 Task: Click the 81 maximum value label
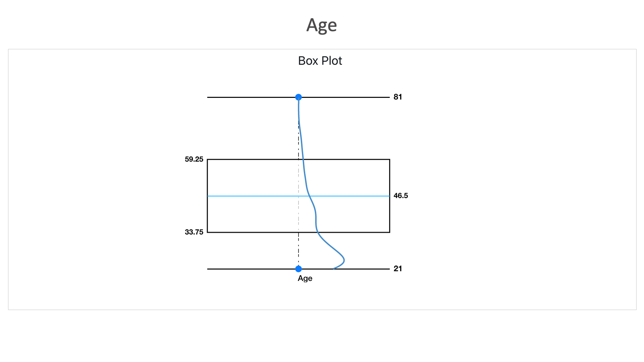tap(398, 97)
